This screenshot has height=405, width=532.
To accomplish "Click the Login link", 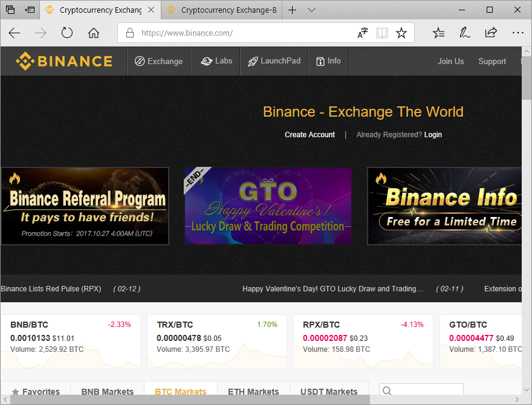I will coord(433,135).
